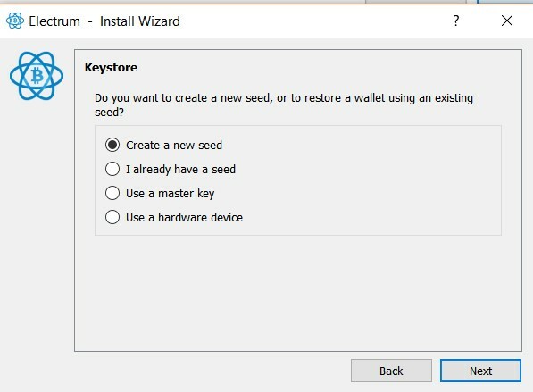Click the 'Create a new seed' label text
533x392 pixels.
click(x=174, y=146)
